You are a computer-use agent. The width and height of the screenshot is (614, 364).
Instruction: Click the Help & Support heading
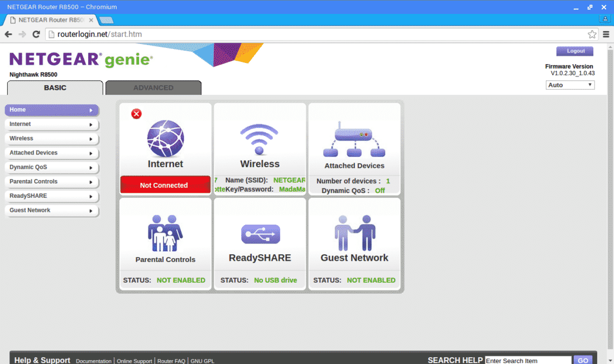pyautogui.click(x=42, y=360)
